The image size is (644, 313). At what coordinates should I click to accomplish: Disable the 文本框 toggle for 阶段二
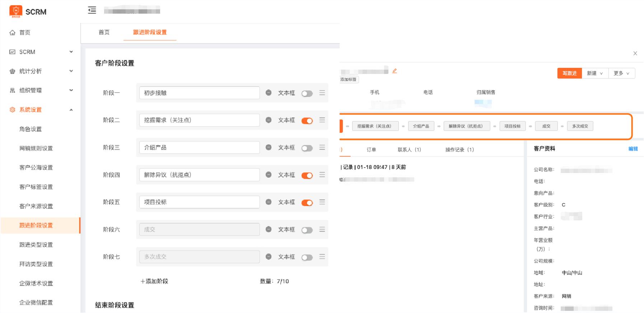(x=307, y=121)
